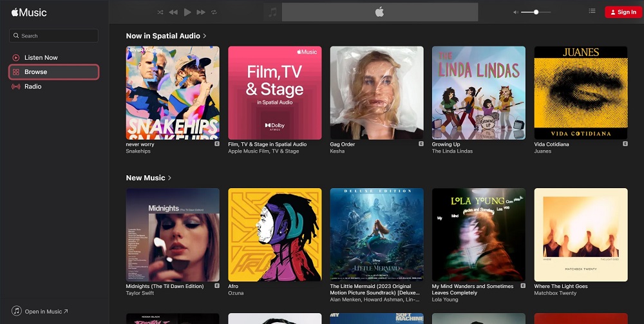Viewport: 644px width, 324px height.
Task: Open Snakehips never worry album cover
Action: (x=173, y=93)
